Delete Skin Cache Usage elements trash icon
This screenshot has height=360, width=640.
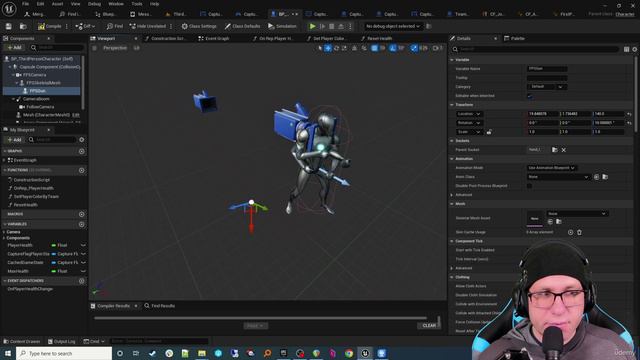tap(579, 232)
